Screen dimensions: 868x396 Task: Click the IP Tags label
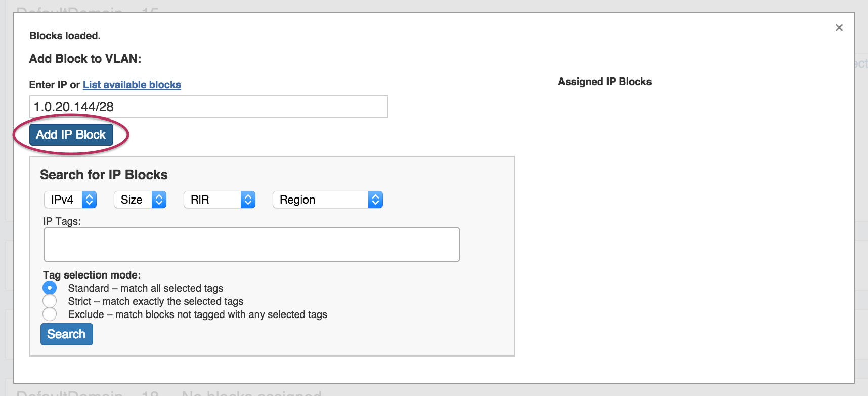[62, 221]
